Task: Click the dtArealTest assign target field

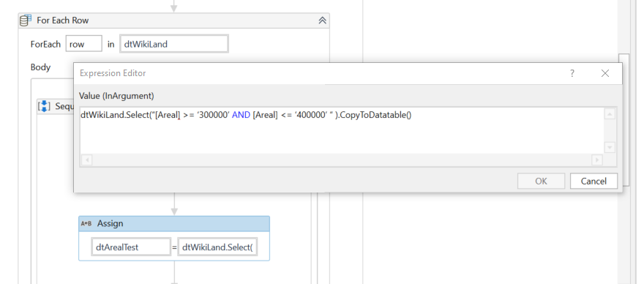Action: tap(130, 247)
